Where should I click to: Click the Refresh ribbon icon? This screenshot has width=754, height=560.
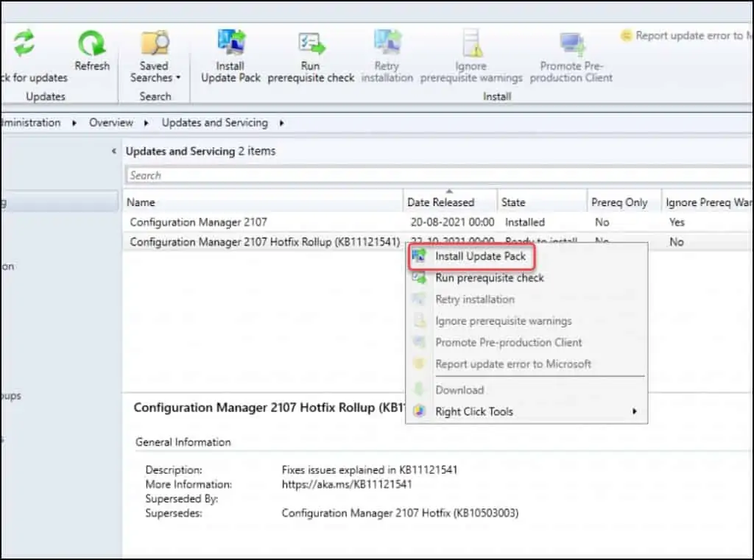[91, 43]
